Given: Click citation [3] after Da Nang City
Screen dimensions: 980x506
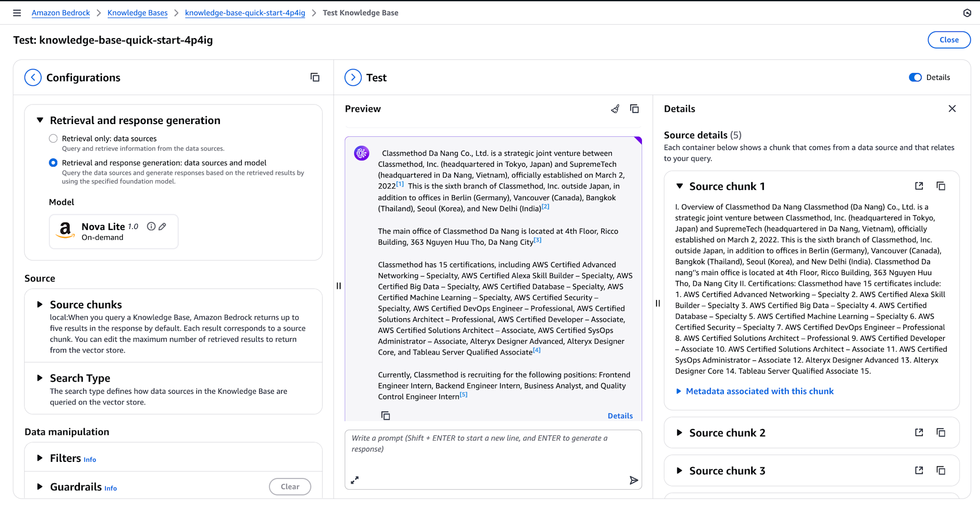Looking at the screenshot, I should [538, 240].
